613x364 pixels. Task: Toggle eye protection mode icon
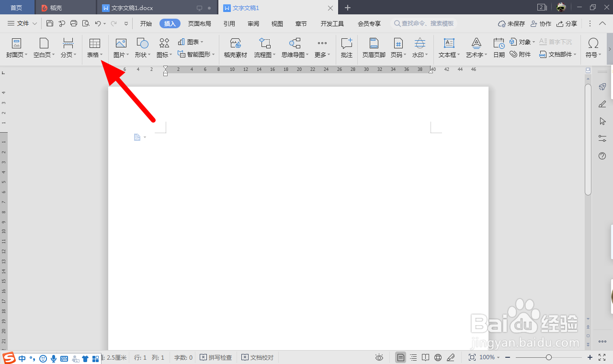coord(379,357)
